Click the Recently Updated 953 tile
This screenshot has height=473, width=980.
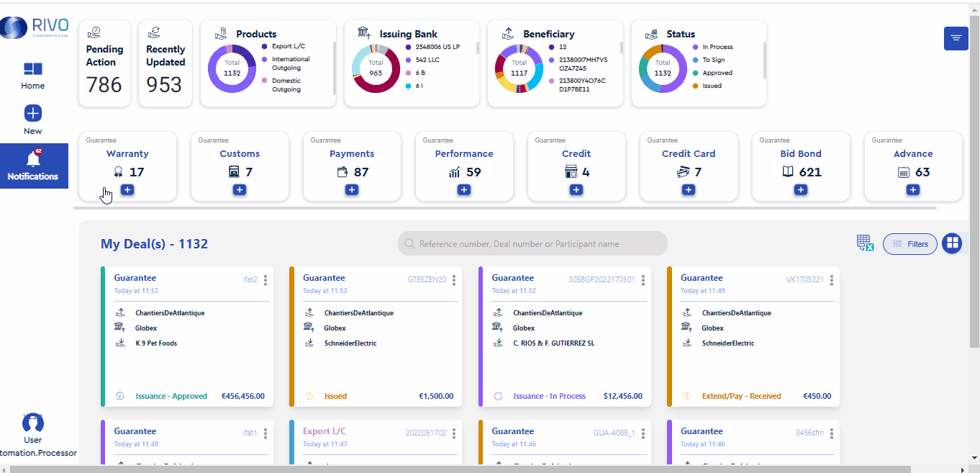click(165, 63)
